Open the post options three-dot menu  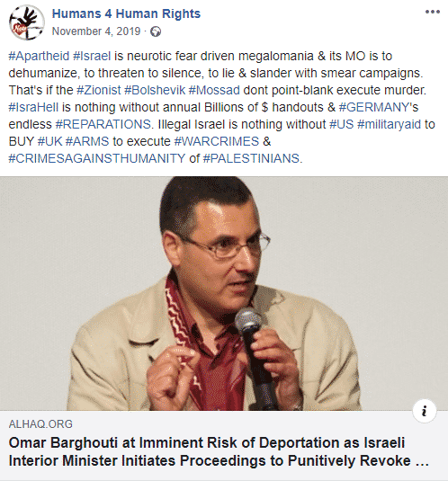[x=433, y=12]
